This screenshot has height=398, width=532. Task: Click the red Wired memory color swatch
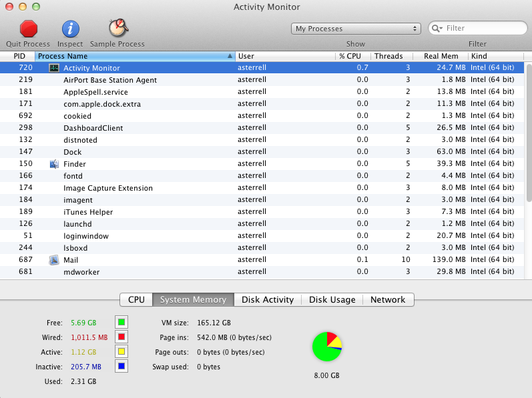(121, 337)
